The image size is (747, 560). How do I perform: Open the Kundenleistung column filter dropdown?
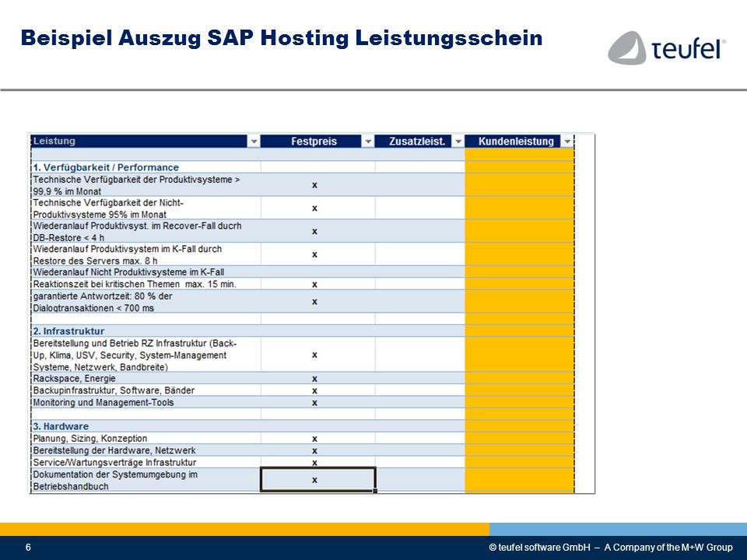(567, 142)
